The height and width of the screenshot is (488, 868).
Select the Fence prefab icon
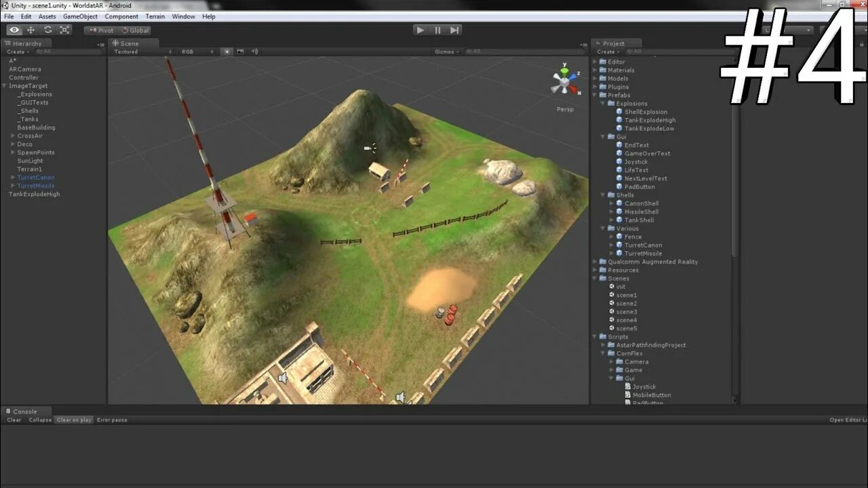619,237
